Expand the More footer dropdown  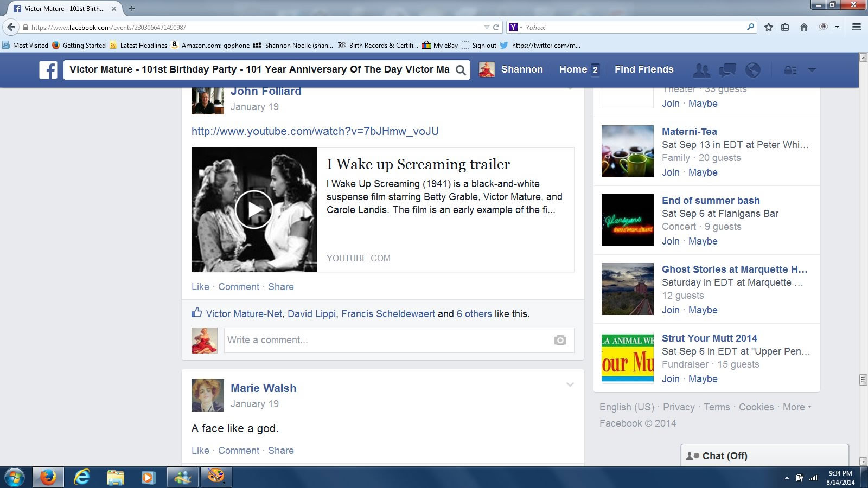tap(797, 407)
